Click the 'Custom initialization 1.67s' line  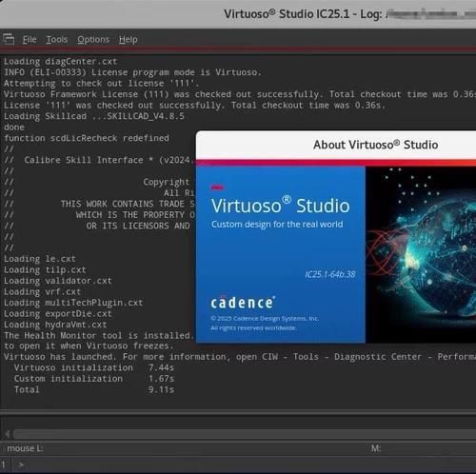[94, 379]
